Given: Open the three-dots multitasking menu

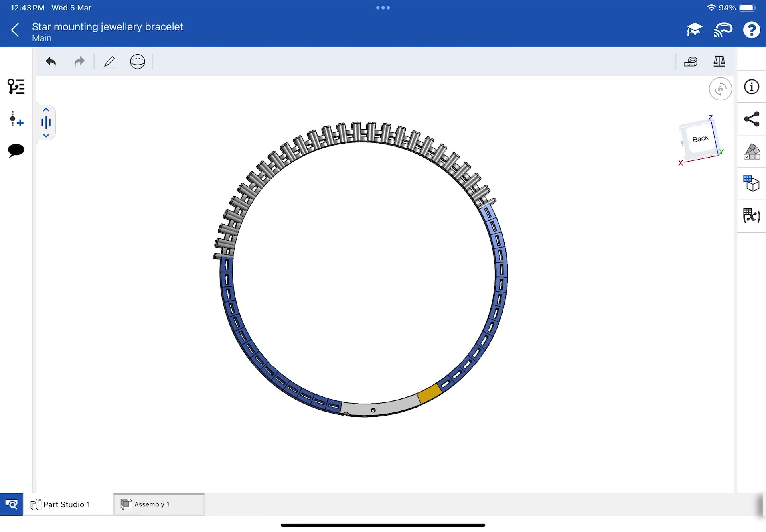Looking at the screenshot, I should pos(383,8).
